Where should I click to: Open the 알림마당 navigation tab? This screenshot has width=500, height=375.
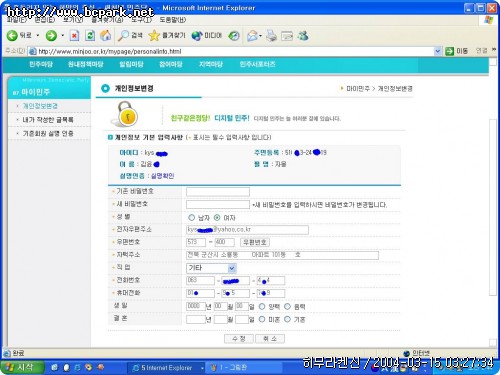point(131,64)
